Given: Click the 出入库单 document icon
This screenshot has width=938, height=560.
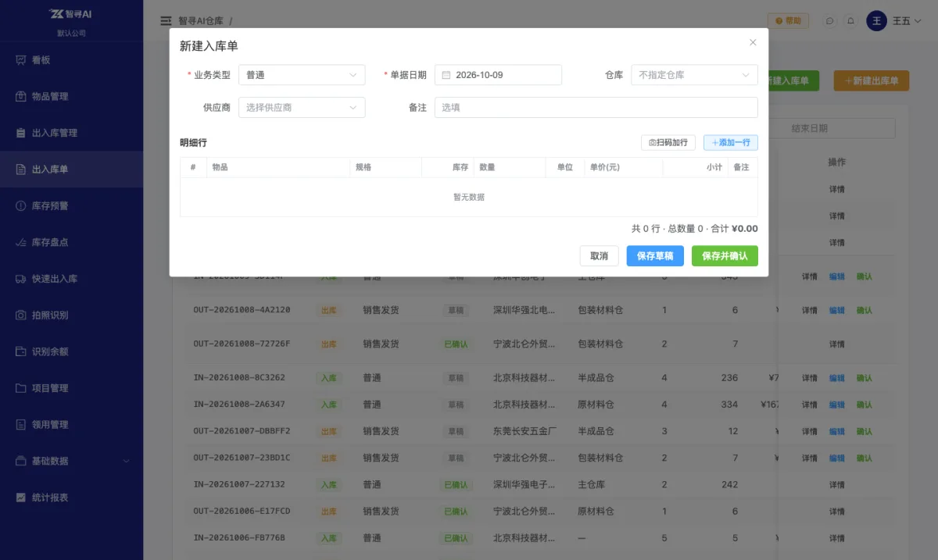Looking at the screenshot, I should point(21,169).
